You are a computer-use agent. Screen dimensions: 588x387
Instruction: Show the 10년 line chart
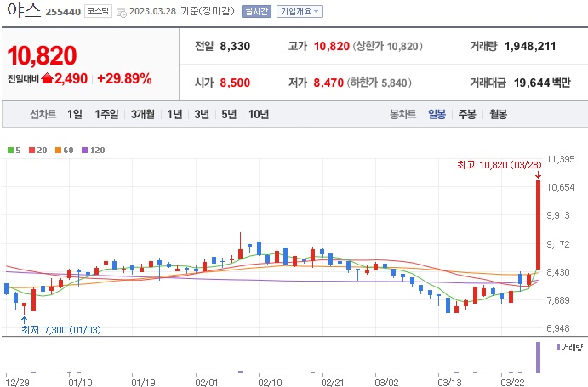tap(258, 114)
